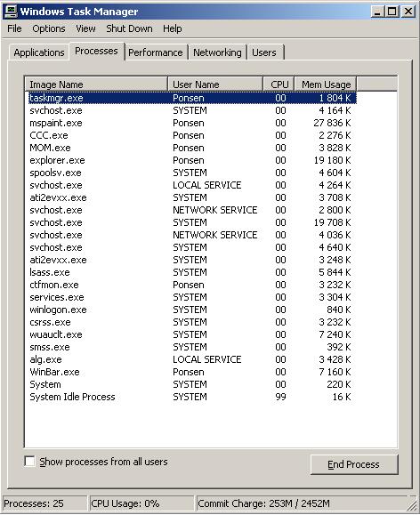Click the End Process button
Image resolution: width=420 pixels, height=515 pixels.
point(354,464)
